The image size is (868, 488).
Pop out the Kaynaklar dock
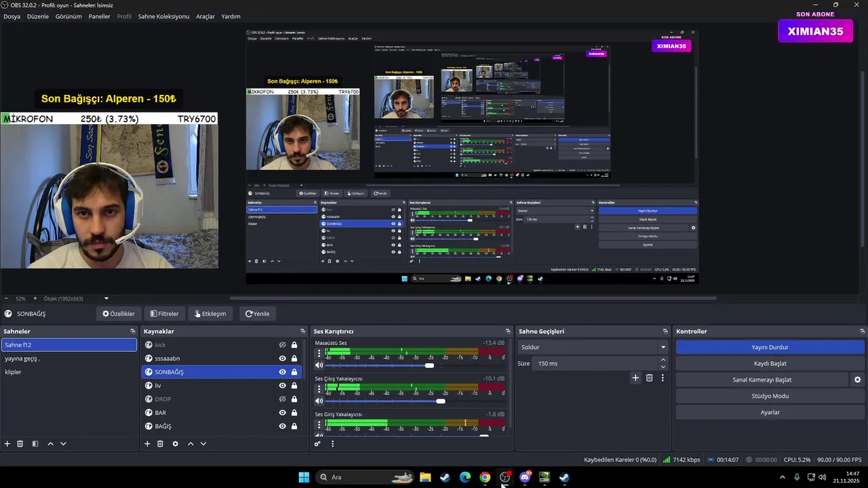(302, 331)
